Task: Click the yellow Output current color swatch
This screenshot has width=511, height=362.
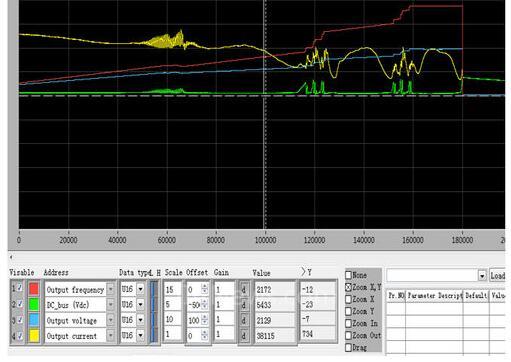Action: coord(34,335)
